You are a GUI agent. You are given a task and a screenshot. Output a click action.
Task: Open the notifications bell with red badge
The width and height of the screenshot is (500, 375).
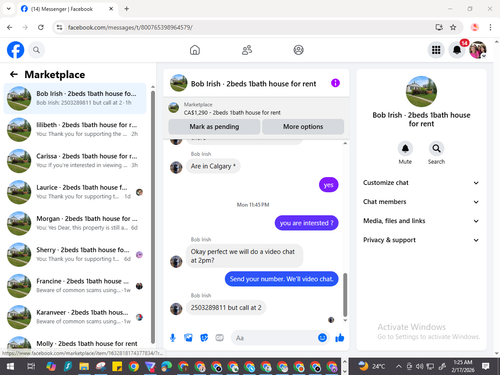457,50
